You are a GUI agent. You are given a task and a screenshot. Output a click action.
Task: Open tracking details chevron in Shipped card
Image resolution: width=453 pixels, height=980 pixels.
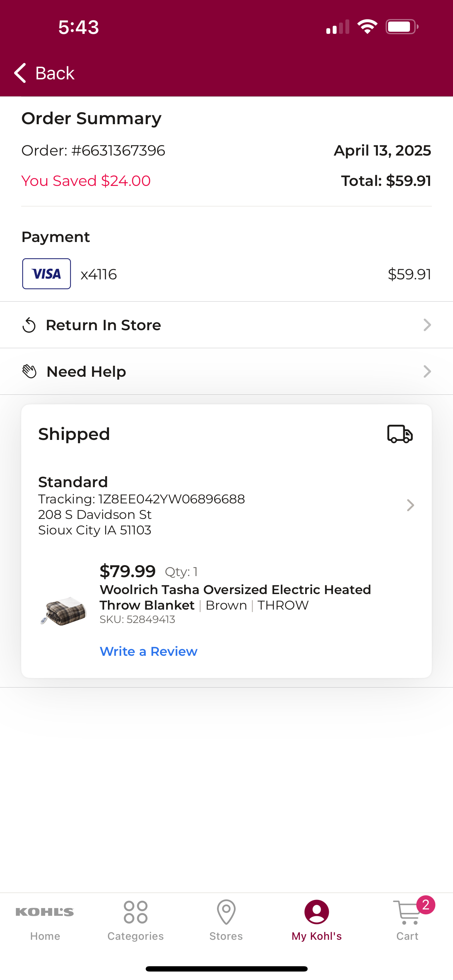tap(410, 505)
